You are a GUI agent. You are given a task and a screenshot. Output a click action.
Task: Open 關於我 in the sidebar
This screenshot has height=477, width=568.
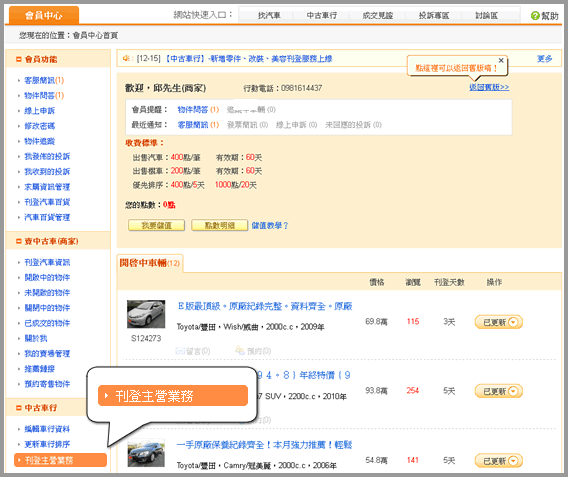(x=36, y=338)
